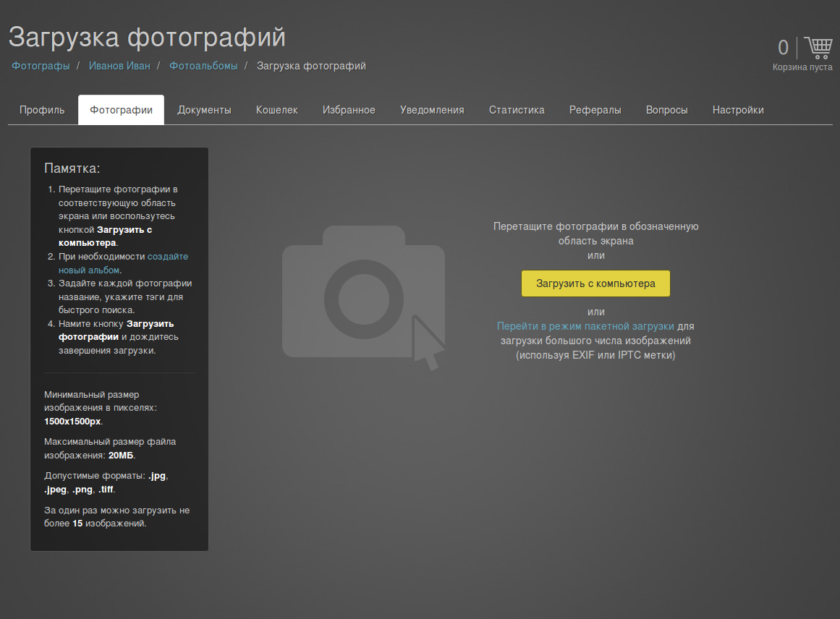Click the cart item count number
The width and height of the screenshot is (840, 619).
click(x=783, y=48)
